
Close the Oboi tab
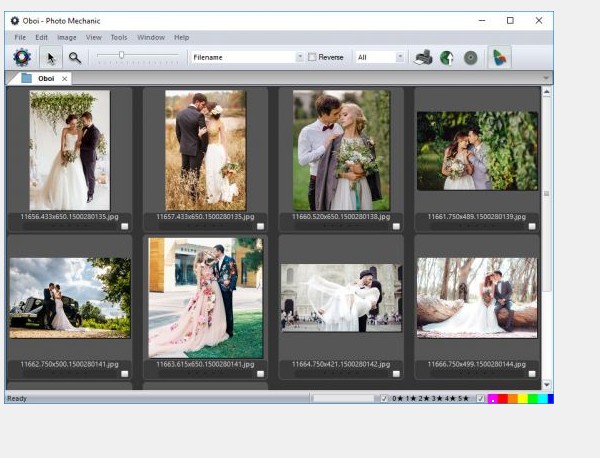(65, 78)
